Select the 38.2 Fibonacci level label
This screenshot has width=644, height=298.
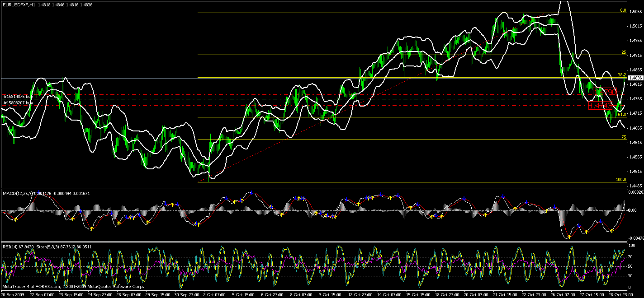coord(621,74)
